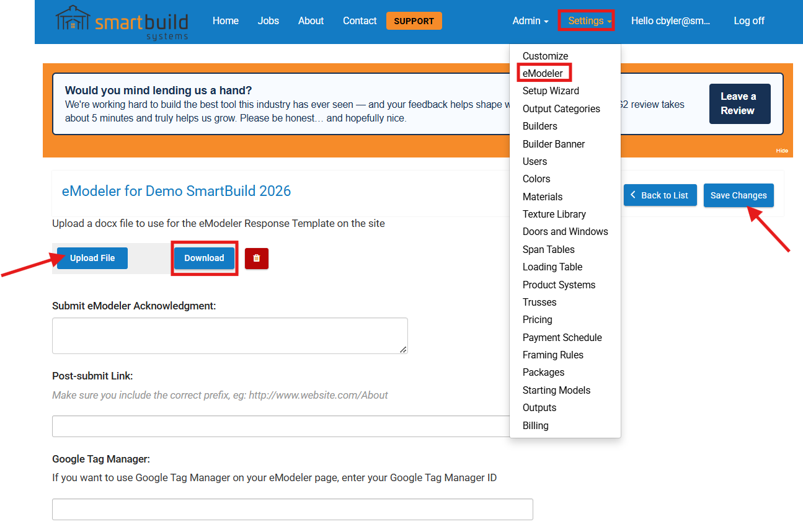803x532 pixels.
Task: Click the Upload File button
Action: (92, 259)
